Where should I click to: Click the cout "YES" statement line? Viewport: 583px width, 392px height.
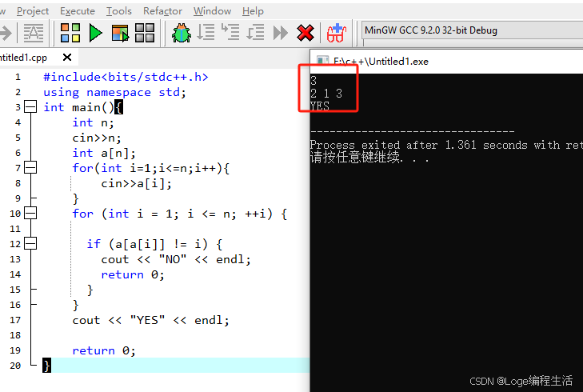pos(150,320)
